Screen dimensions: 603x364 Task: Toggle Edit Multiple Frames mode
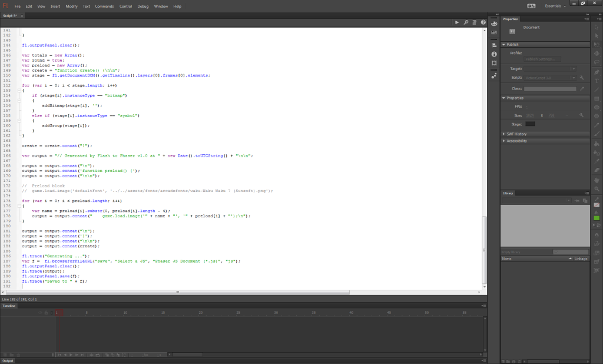pos(118,355)
